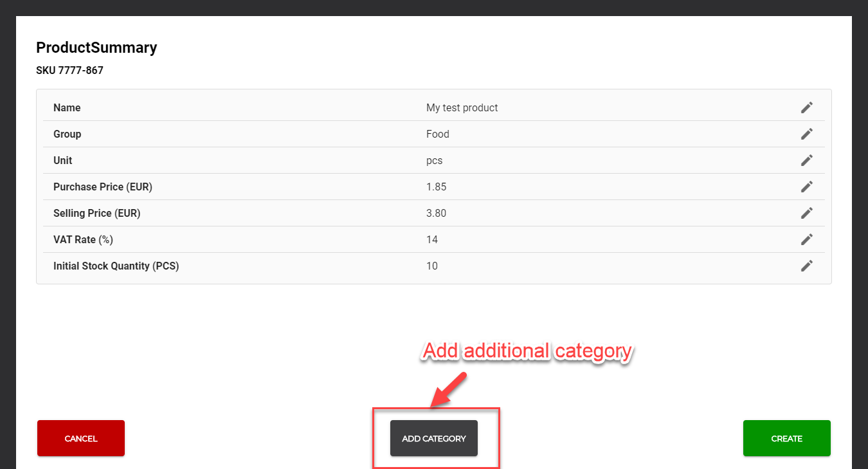Edit the VAT Rate (%) row
868x469 pixels.
(806, 239)
